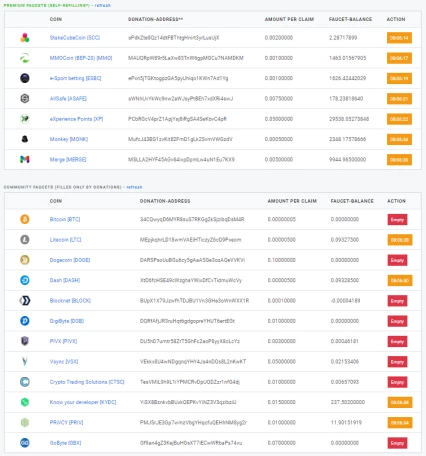Open the GoByte [GBX] link
The width and height of the screenshot is (426, 456).
65,443
